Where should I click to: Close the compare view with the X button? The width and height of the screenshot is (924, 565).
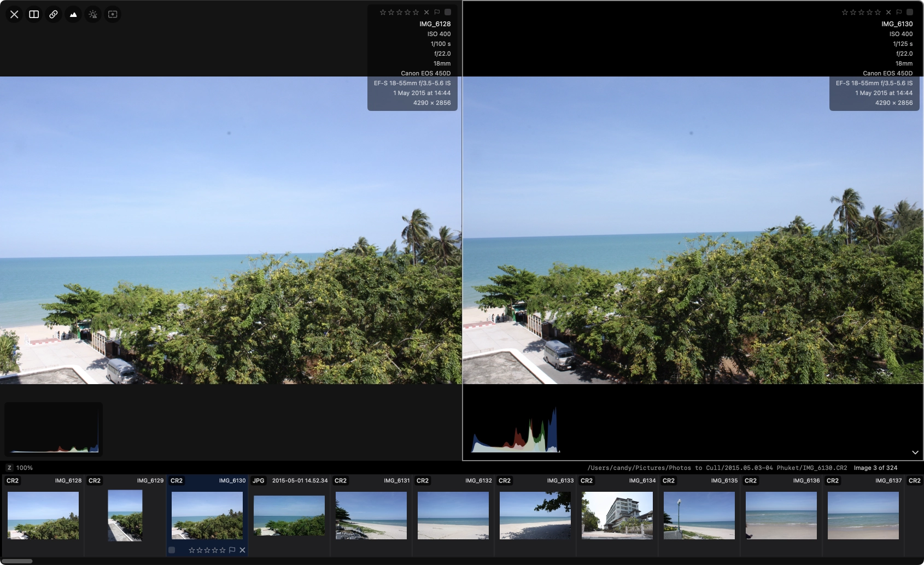[14, 14]
